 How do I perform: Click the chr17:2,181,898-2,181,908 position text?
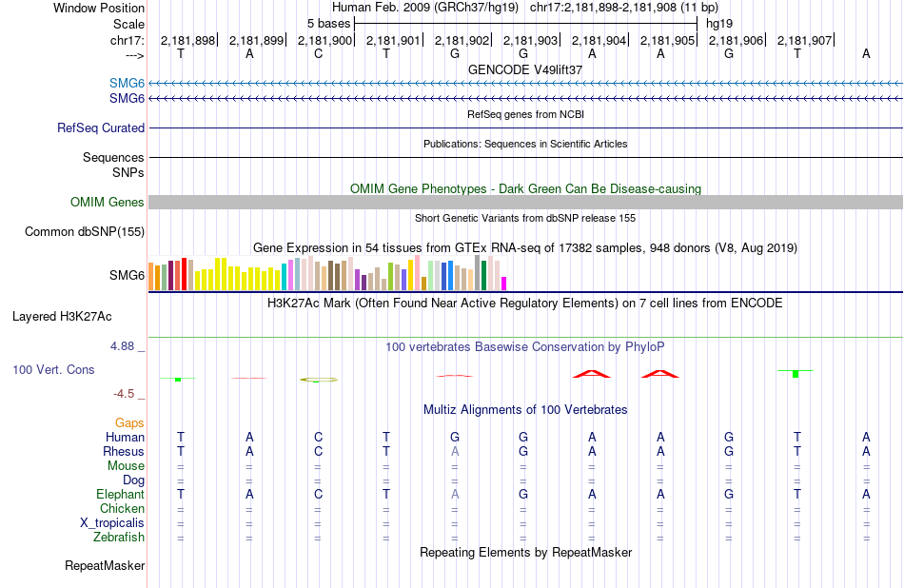coord(624,8)
